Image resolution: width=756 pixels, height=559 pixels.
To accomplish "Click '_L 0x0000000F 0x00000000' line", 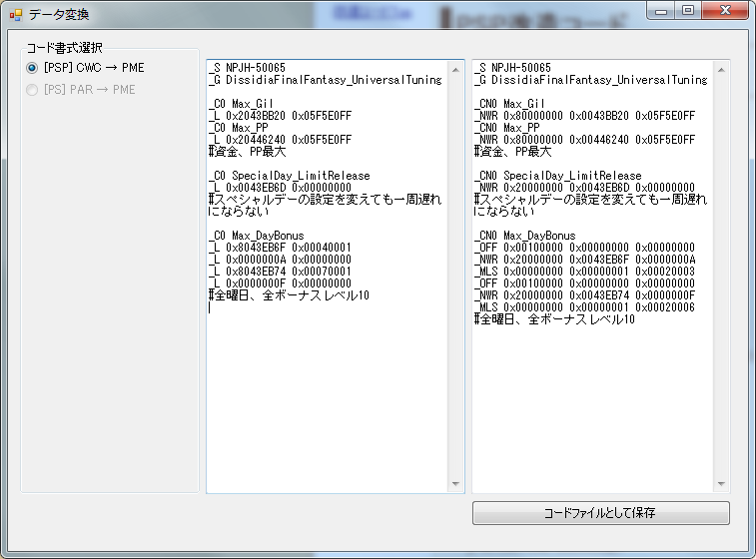I will pyautogui.click(x=280, y=283).
